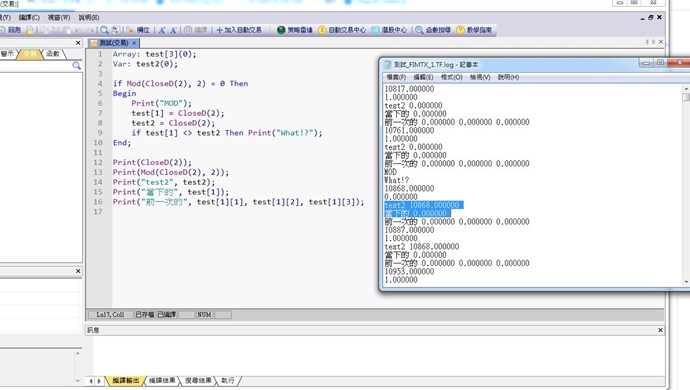Open the 教學指南 help guide
The width and height of the screenshot is (690, 390).
pos(474,30)
